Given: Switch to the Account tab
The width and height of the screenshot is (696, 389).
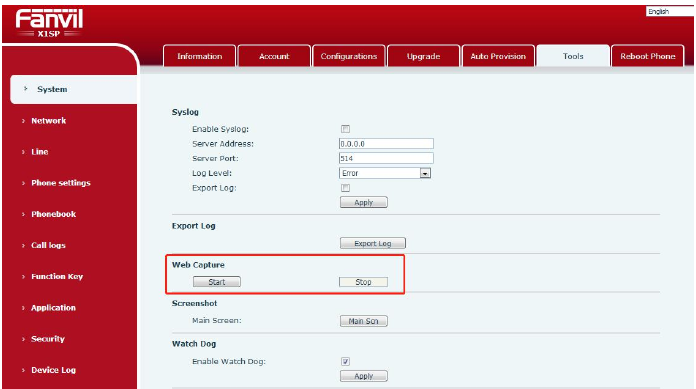Looking at the screenshot, I should pyautogui.click(x=274, y=56).
